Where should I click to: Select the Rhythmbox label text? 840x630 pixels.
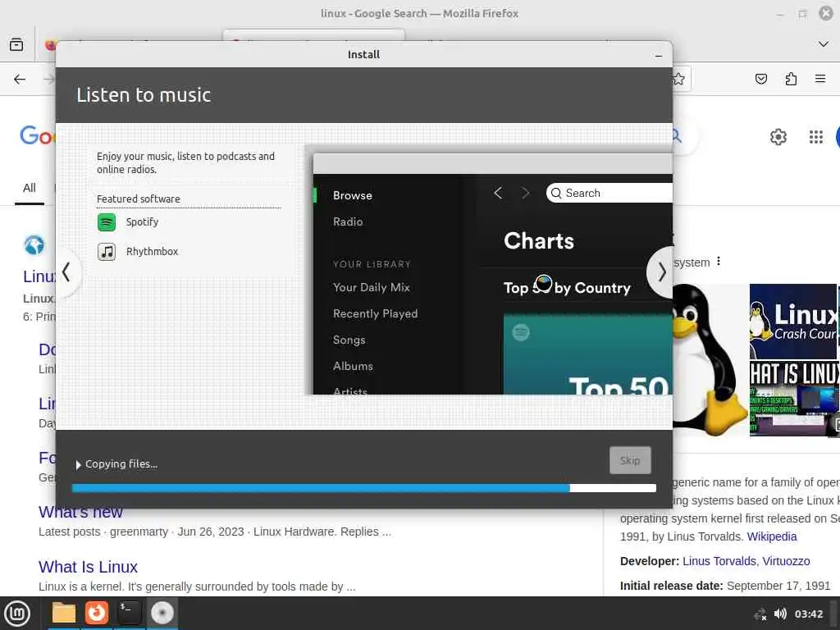[152, 251]
